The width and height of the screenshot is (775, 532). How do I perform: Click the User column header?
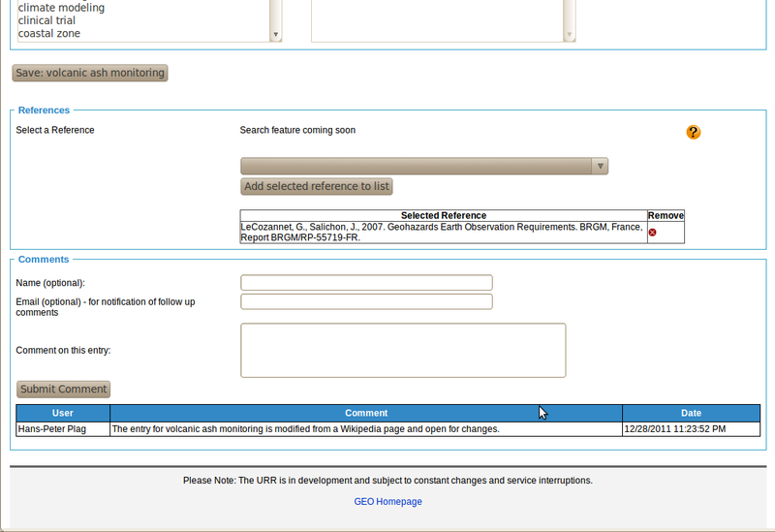(62, 413)
